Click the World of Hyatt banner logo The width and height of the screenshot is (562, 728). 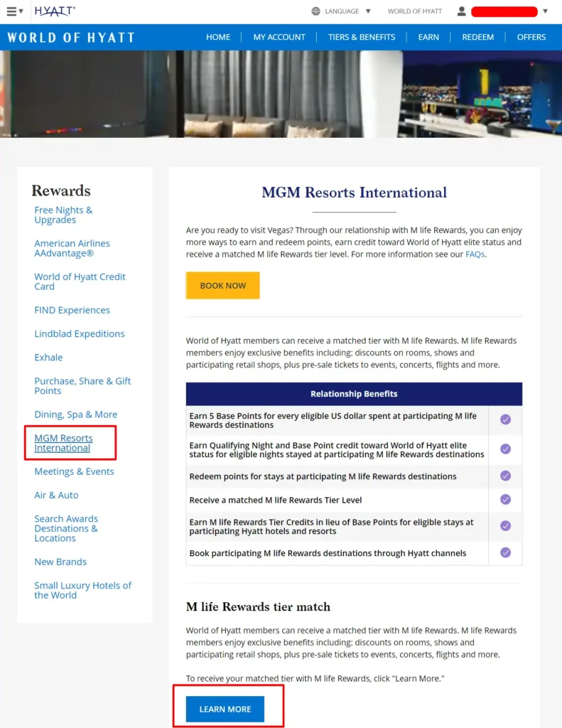71,38
